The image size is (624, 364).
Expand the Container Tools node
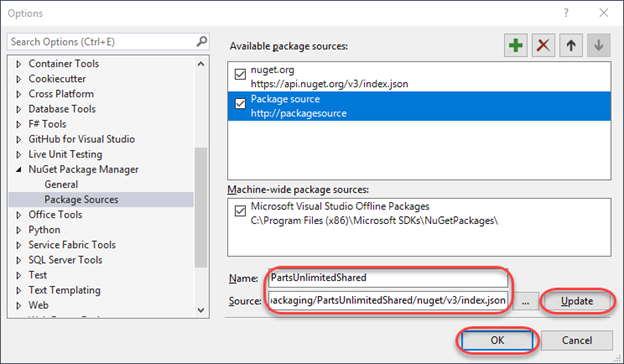pyautogui.click(x=19, y=64)
